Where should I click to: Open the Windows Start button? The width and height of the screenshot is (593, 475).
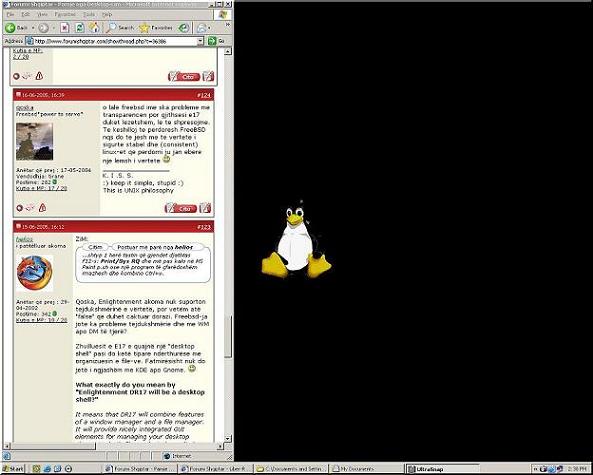pos(13,469)
